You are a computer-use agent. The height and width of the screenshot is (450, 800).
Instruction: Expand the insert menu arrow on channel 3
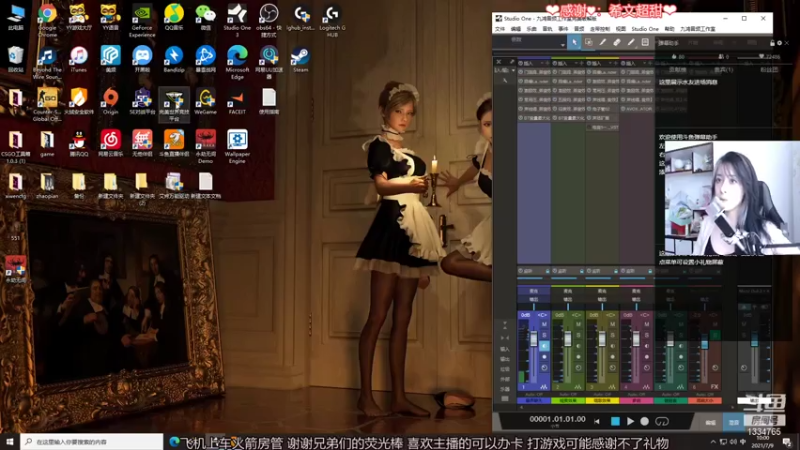(610, 63)
